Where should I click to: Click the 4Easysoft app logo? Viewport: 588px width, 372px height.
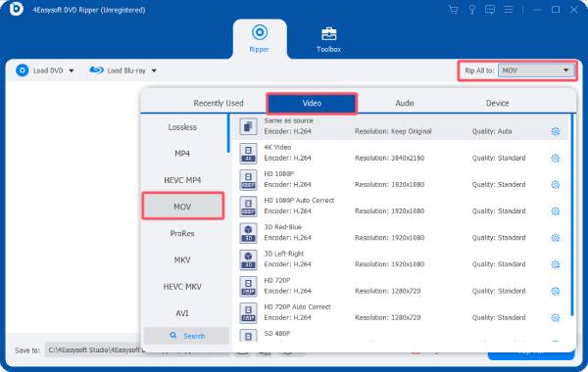[16, 9]
